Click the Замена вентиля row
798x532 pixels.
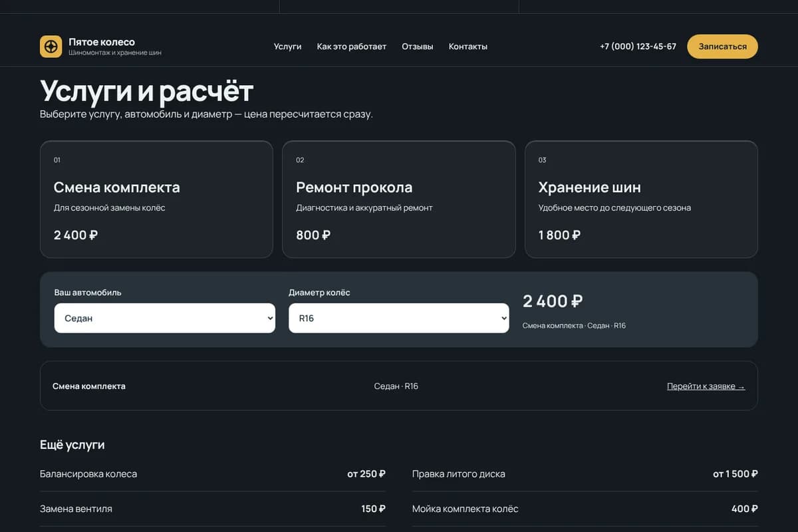click(x=213, y=509)
